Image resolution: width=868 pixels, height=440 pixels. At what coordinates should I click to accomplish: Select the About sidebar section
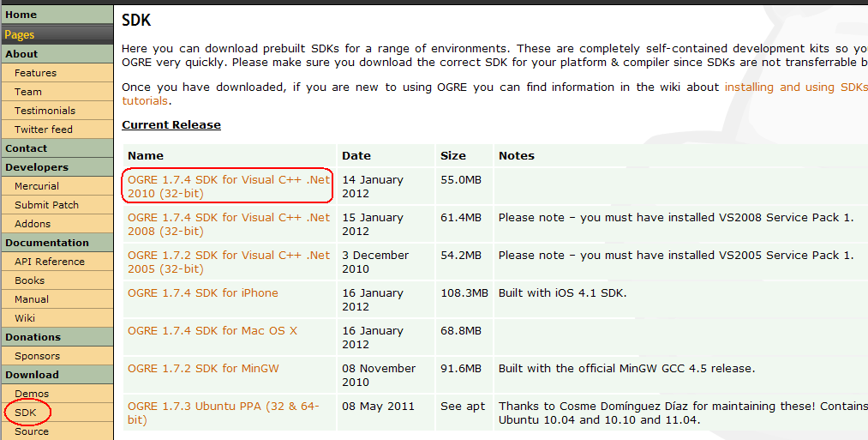point(57,54)
